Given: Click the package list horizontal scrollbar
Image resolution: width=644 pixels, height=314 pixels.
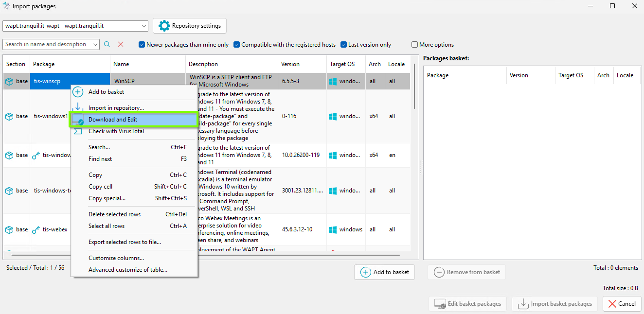Looking at the screenshot, I should pyautogui.click(x=205, y=255).
